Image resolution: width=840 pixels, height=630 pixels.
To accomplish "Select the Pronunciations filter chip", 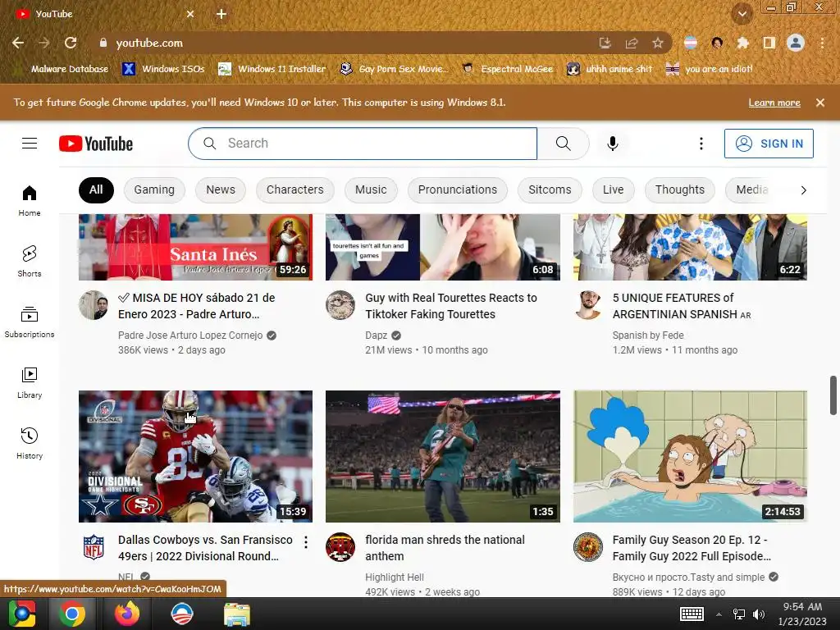I will [458, 190].
